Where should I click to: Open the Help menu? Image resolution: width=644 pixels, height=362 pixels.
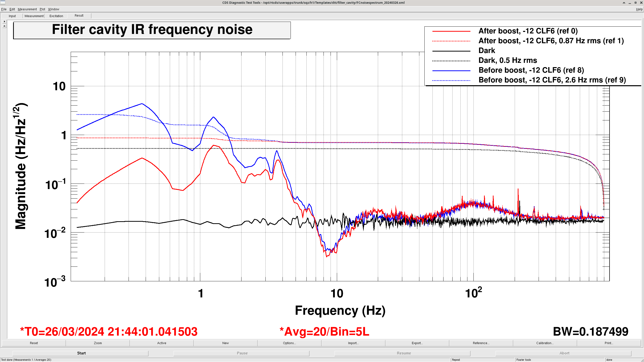coord(639,9)
